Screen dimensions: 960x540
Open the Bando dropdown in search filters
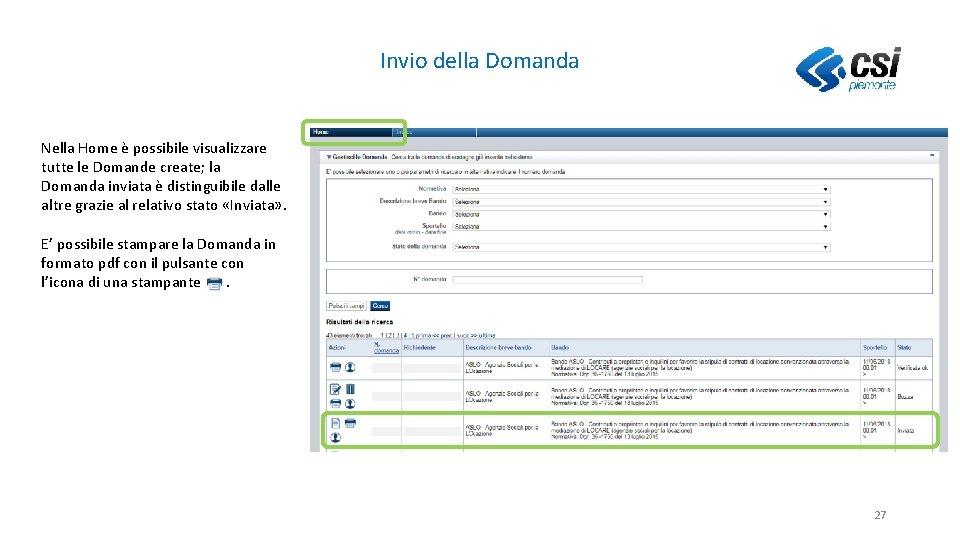641,214
